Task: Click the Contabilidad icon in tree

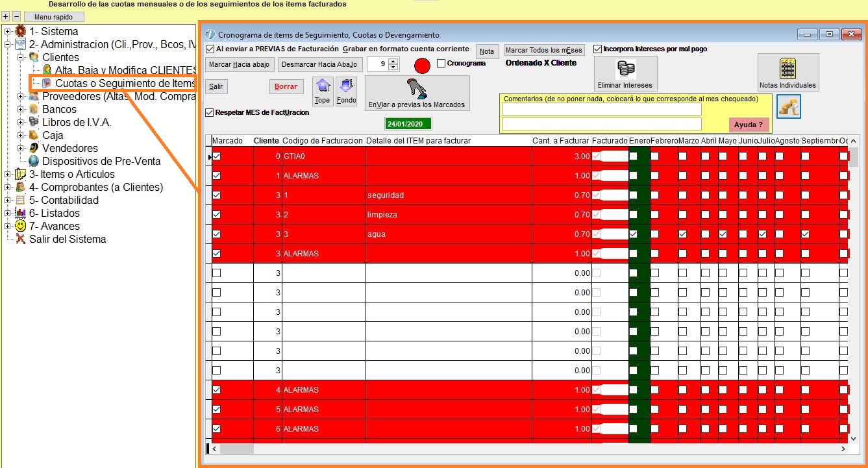Action: 21,200
